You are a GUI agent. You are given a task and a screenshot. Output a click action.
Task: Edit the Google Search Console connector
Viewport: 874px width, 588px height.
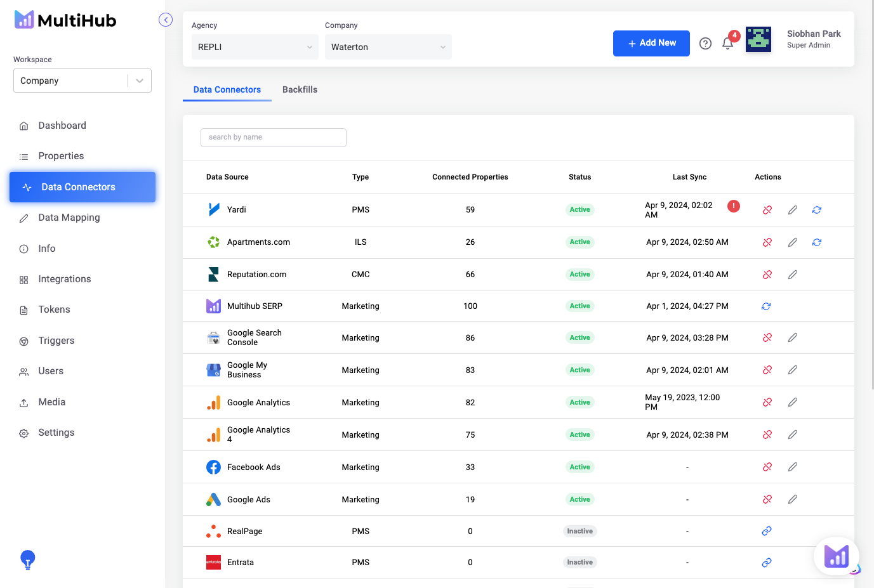(793, 337)
